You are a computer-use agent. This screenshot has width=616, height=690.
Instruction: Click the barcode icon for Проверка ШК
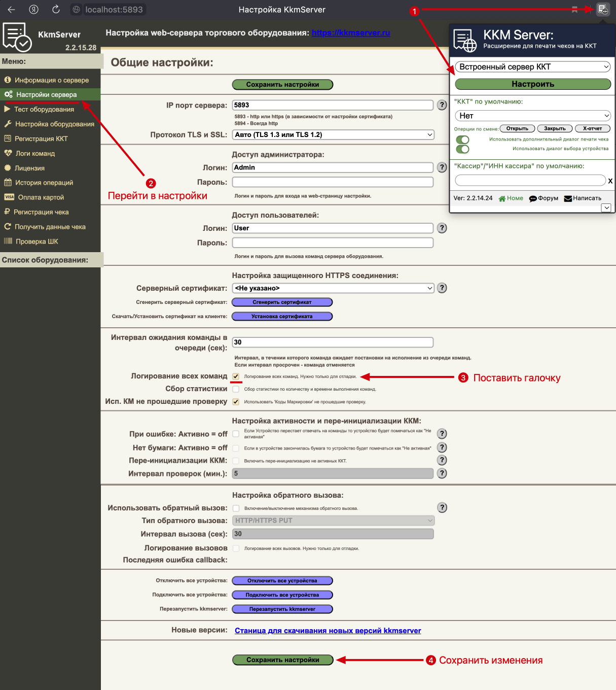click(x=8, y=241)
